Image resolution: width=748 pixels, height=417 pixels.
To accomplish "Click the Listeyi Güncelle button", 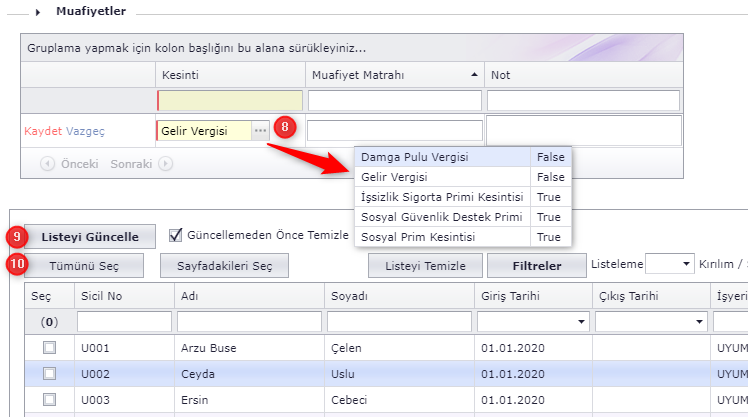I will [x=90, y=236].
